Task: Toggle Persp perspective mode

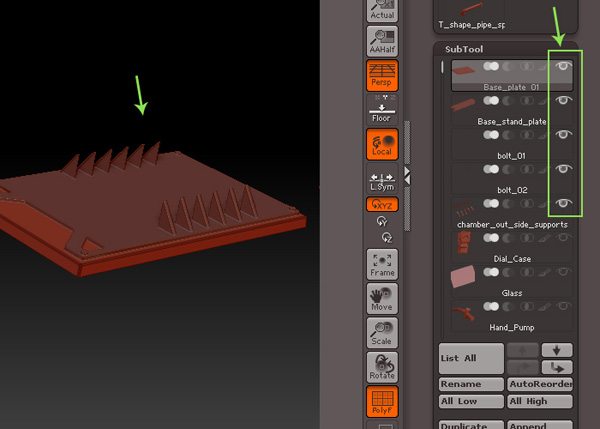Action: (382, 75)
